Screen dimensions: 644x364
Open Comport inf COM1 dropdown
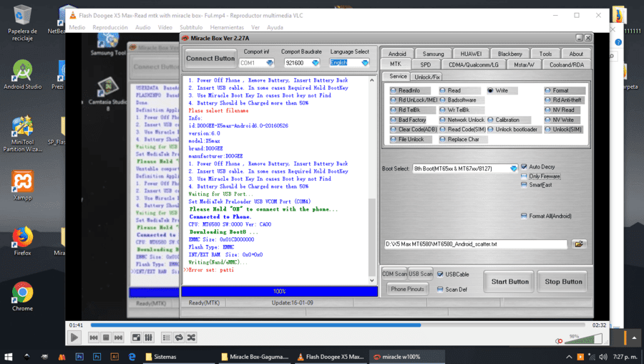(x=270, y=63)
